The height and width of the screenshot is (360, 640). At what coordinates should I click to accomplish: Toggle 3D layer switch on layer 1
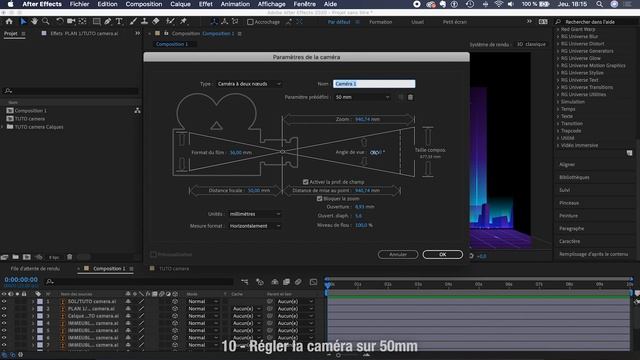(x=175, y=301)
